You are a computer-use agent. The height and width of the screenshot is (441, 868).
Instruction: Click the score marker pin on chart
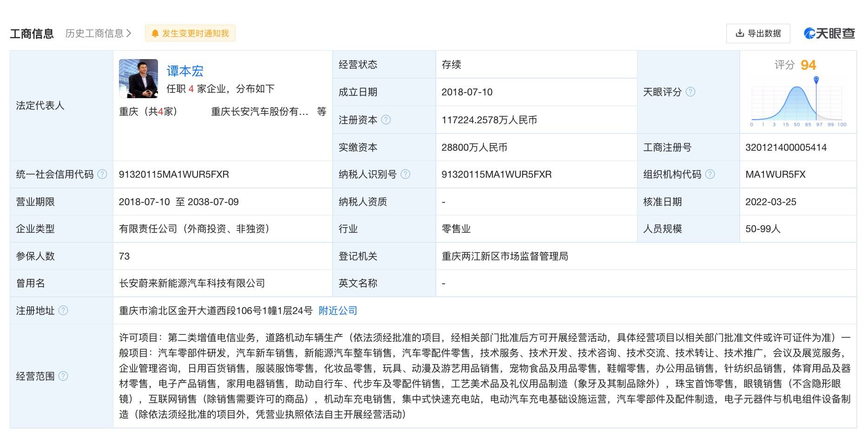[x=816, y=80]
